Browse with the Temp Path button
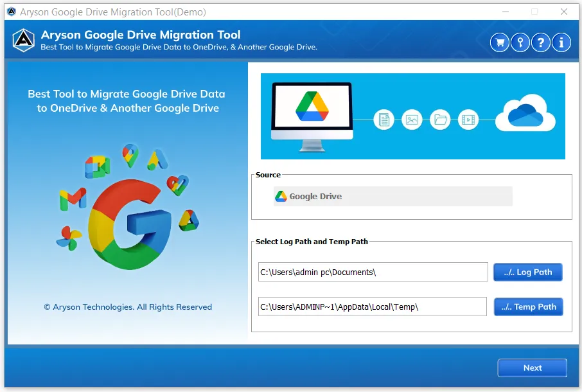 pyautogui.click(x=529, y=307)
